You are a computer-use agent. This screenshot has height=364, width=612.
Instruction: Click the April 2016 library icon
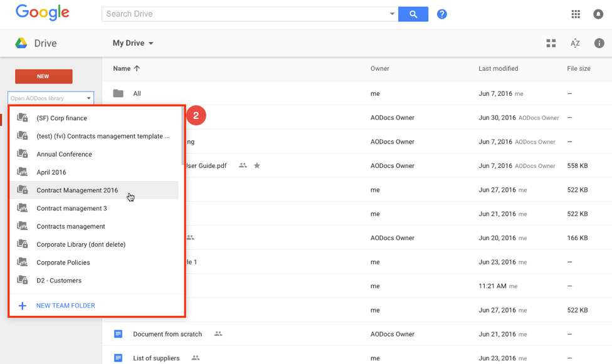22,172
